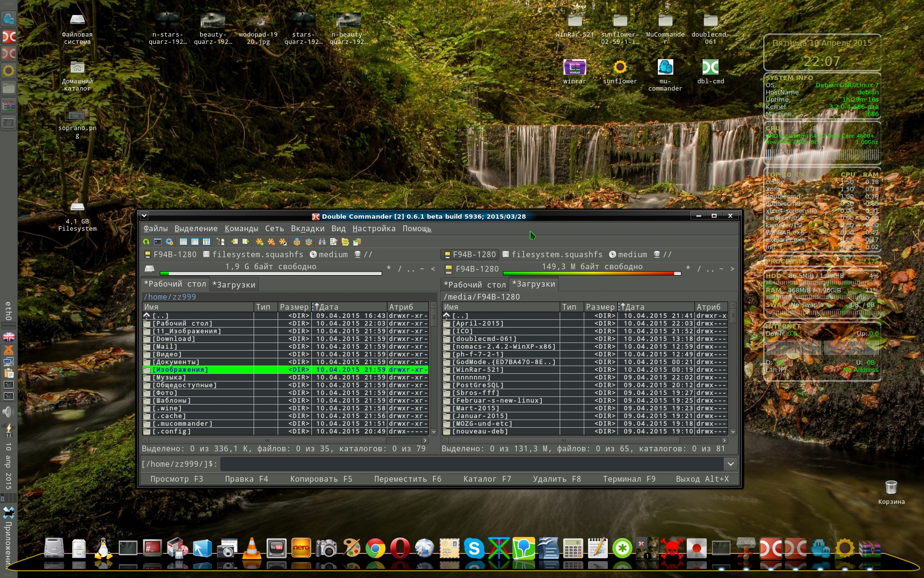Click the Select group asterisk-plus icon
Screen dimensions: 924x578
pyautogui.click(x=260, y=242)
